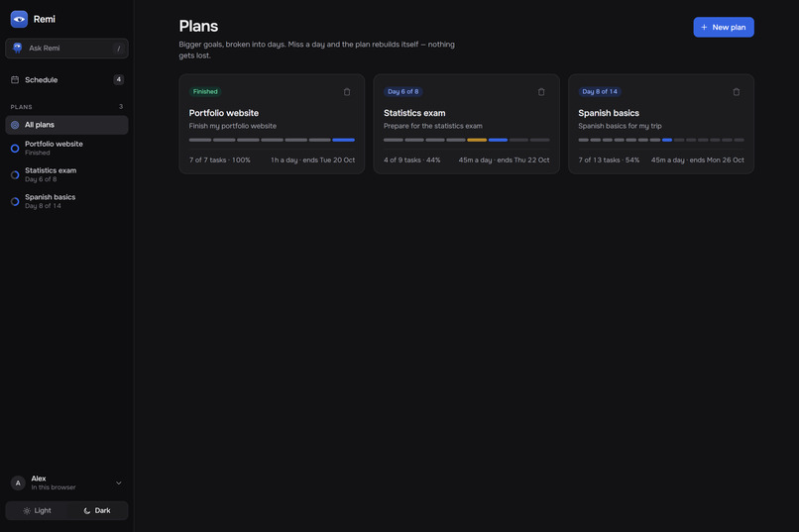Open Spanish basics from sidebar
Image resolution: width=799 pixels, height=532 pixels.
pos(66,201)
